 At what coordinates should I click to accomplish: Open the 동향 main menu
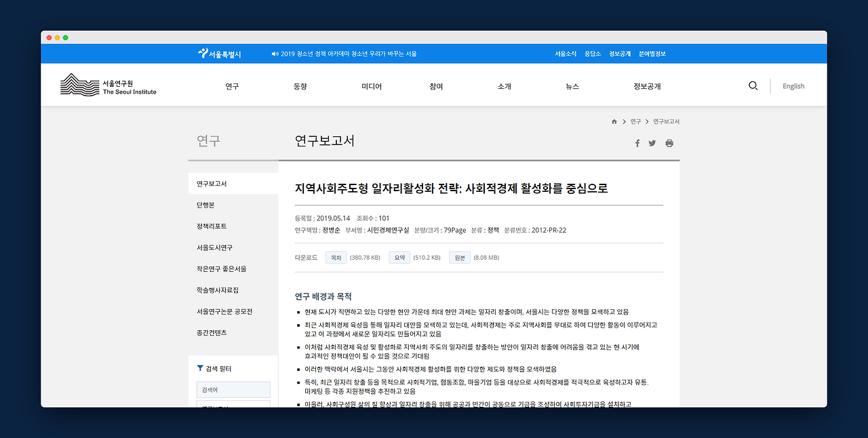click(300, 86)
